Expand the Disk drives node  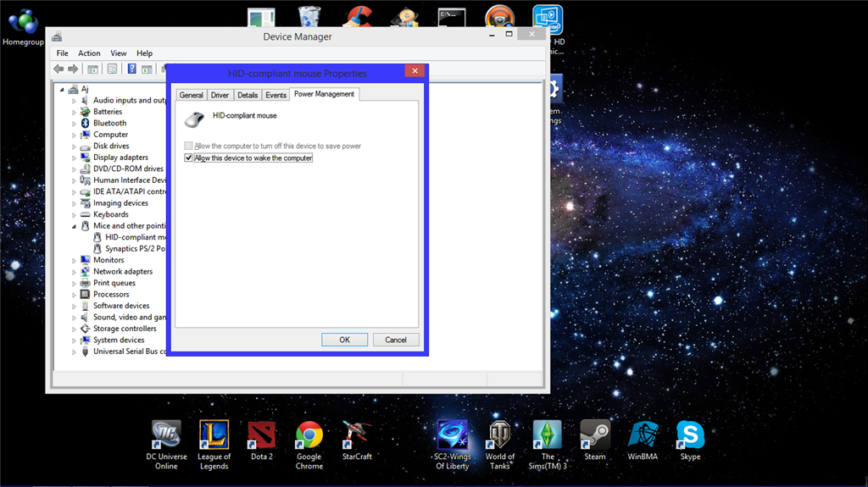[x=75, y=146]
